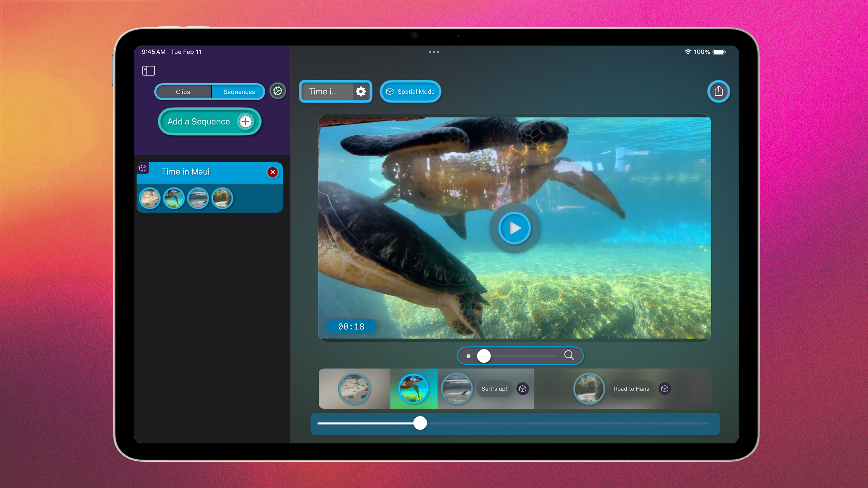Viewport: 868px width, 488px height.
Task: Select the beach thumbnail in the Time in Maui sequence
Action: [150, 198]
